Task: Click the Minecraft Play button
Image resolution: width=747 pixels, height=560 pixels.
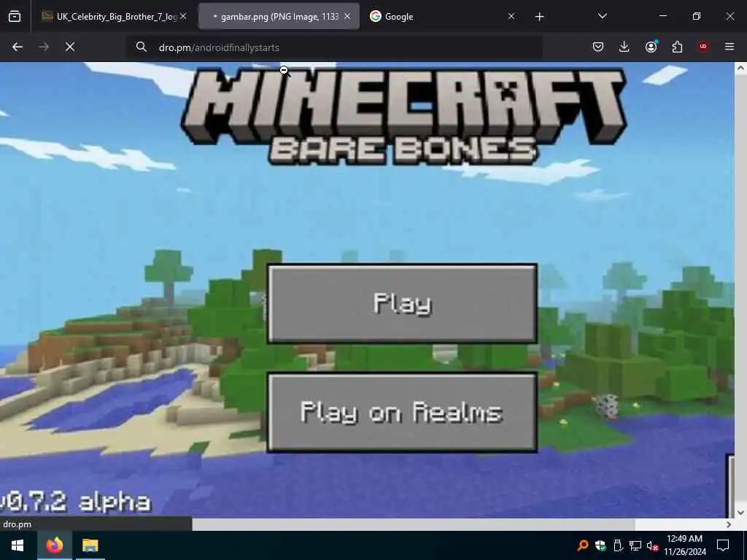Action: pyautogui.click(x=403, y=303)
